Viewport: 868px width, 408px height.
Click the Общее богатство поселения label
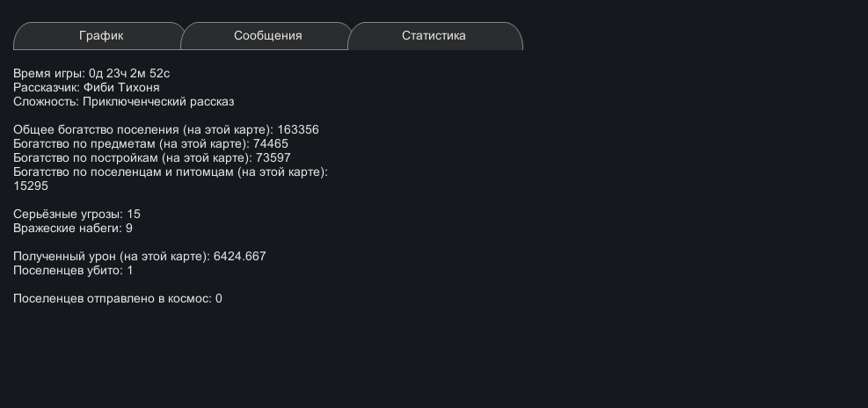(x=142, y=130)
